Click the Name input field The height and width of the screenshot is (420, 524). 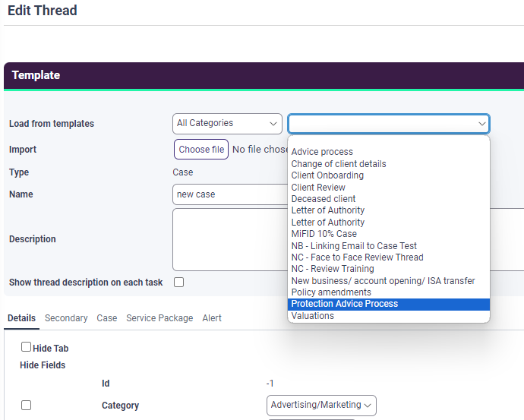coord(228,194)
